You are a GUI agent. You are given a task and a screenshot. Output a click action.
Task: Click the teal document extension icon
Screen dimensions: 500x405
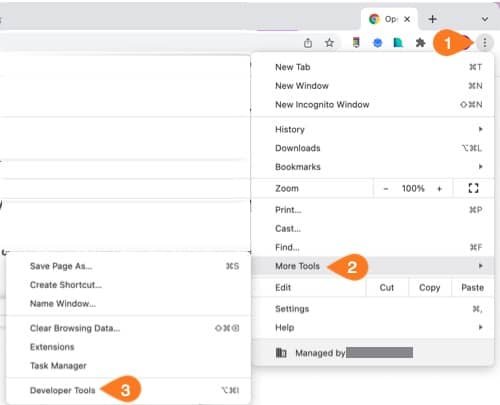point(398,43)
